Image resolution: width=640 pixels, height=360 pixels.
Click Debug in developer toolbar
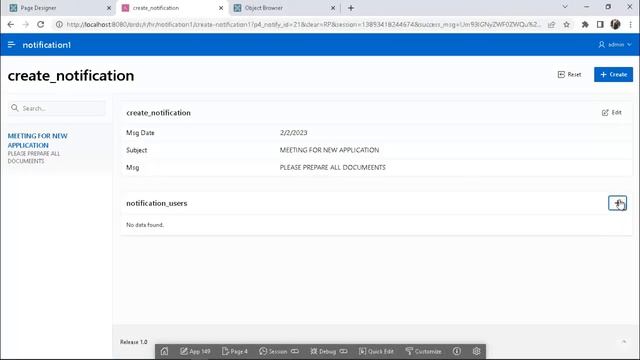(329, 351)
